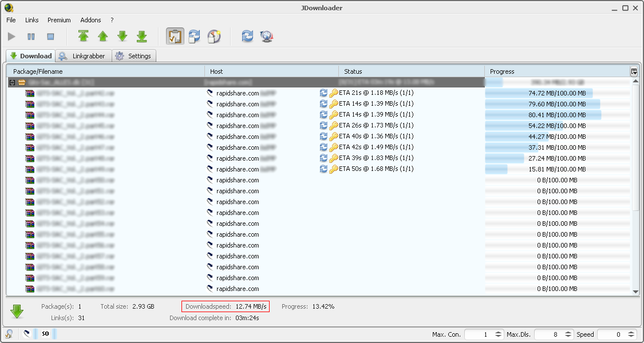Switch to the Download tab
Viewport: 644px width, 343px height.
31,56
